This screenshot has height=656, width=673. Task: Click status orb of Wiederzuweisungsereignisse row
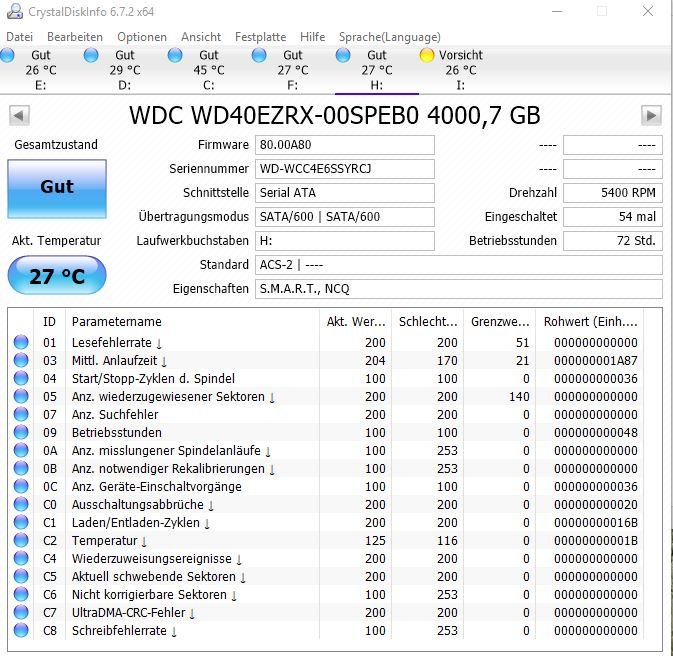click(x=21, y=559)
